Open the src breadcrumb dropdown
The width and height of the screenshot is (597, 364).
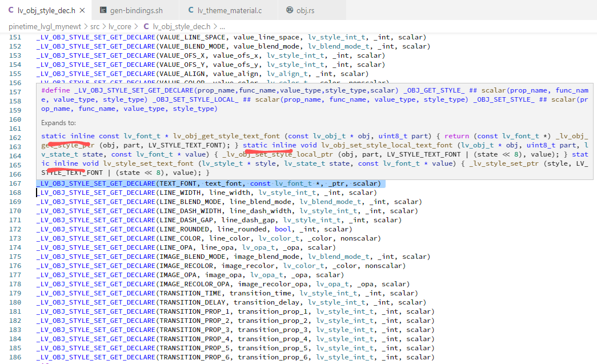(95, 26)
